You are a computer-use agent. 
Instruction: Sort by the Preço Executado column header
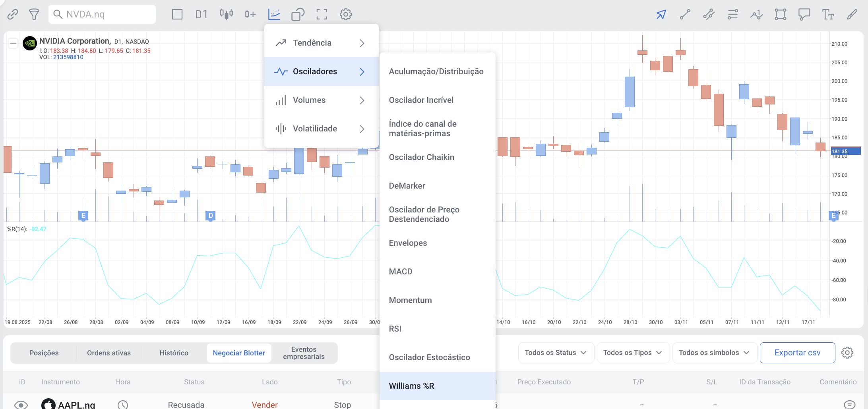pos(544,382)
